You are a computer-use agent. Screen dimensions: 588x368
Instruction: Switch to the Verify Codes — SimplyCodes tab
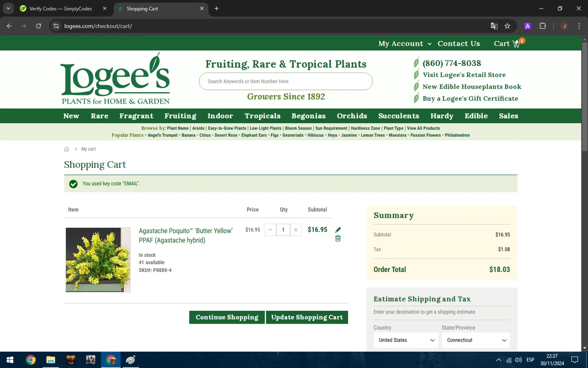pos(61,8)
